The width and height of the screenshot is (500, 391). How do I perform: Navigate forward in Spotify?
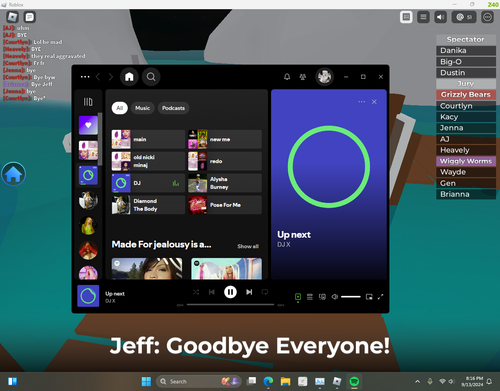(x=111, y=77)
